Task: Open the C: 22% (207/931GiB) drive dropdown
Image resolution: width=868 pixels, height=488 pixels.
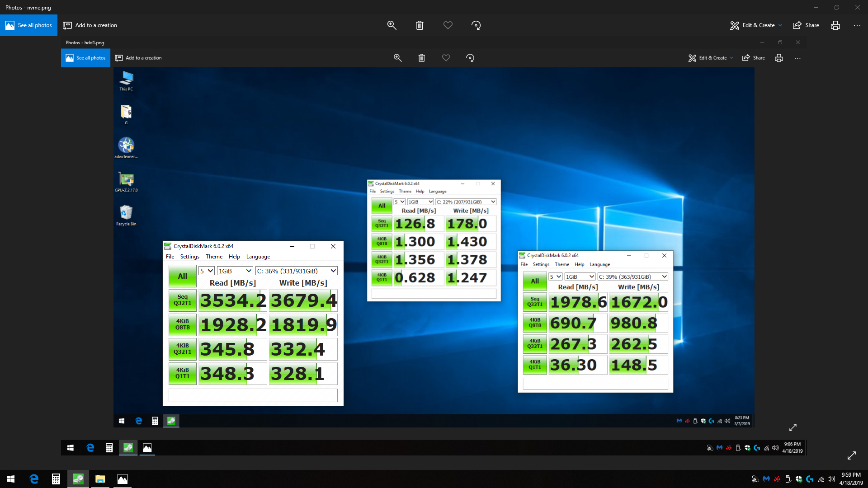Action: (466, 202)
